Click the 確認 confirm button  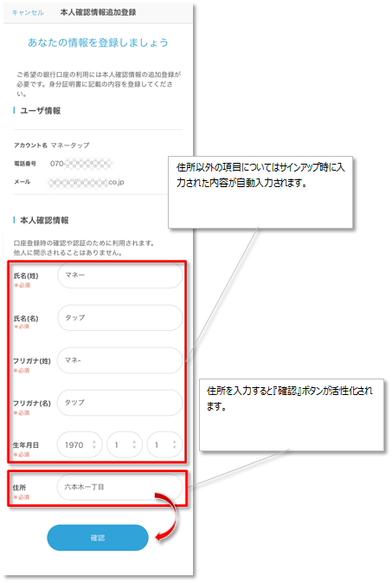coord(98,538)
